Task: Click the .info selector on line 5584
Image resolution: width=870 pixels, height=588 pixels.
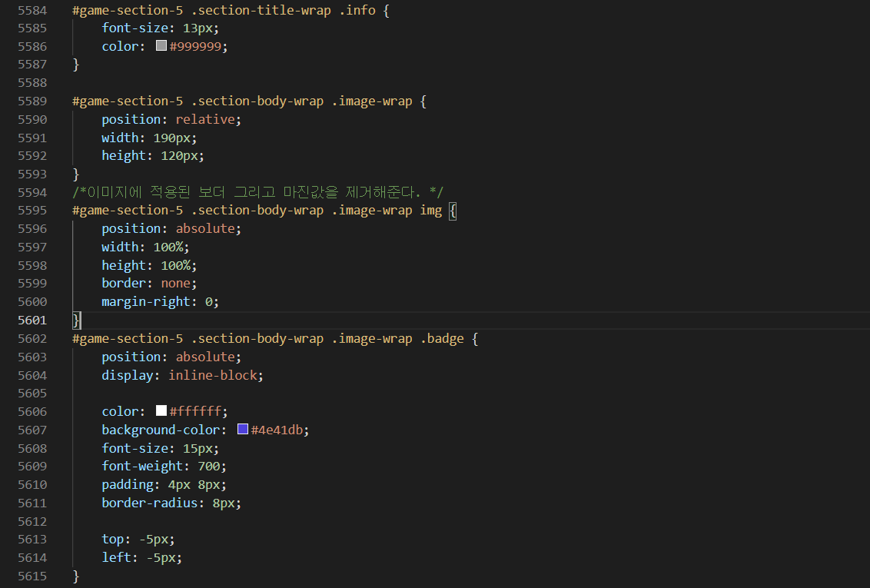Action: pyautogui.click(x=357, y=10)
